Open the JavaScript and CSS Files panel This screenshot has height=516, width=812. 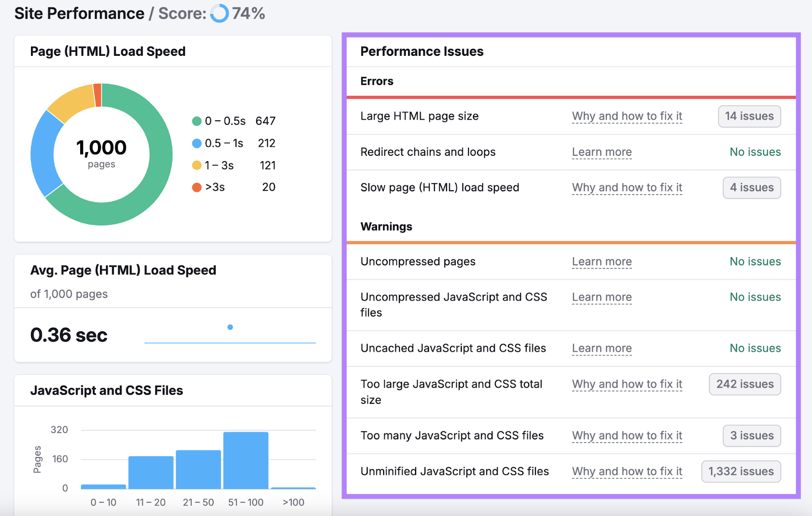(x=107, y=391)
